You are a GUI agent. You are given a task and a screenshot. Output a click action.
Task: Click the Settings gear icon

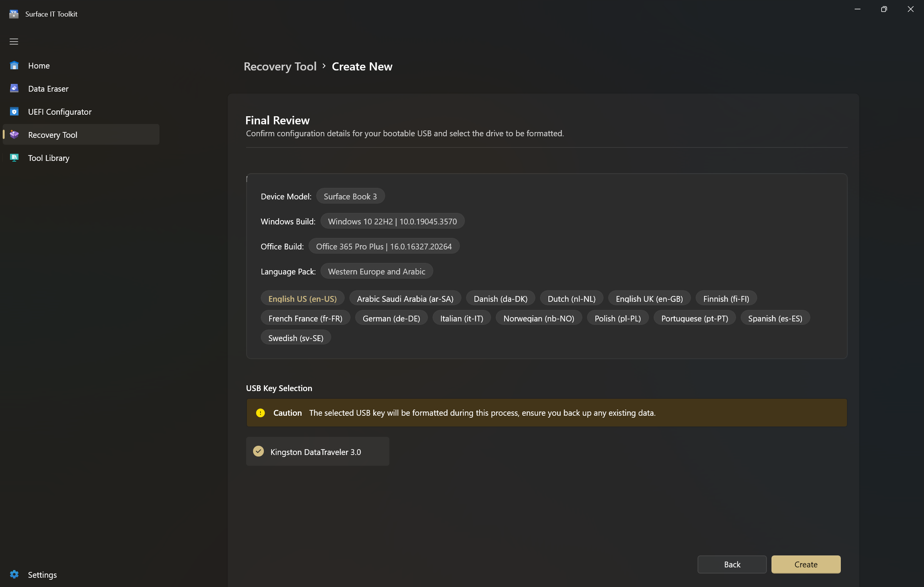pos(14,574)
